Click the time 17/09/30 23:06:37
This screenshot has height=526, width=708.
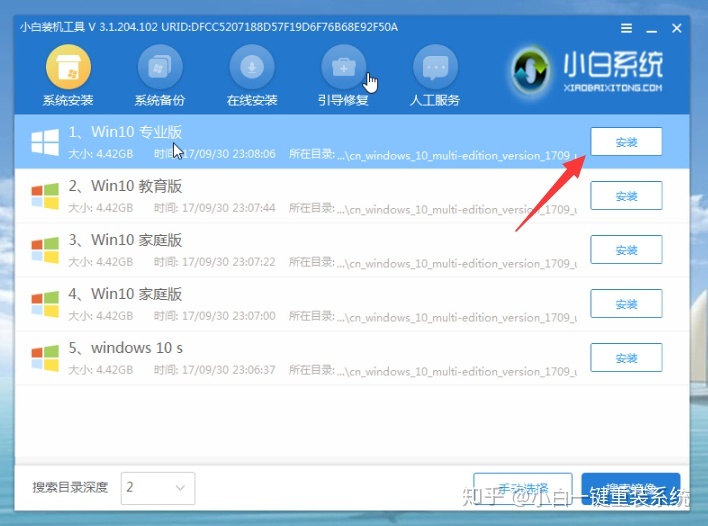[x=228, y=370]
